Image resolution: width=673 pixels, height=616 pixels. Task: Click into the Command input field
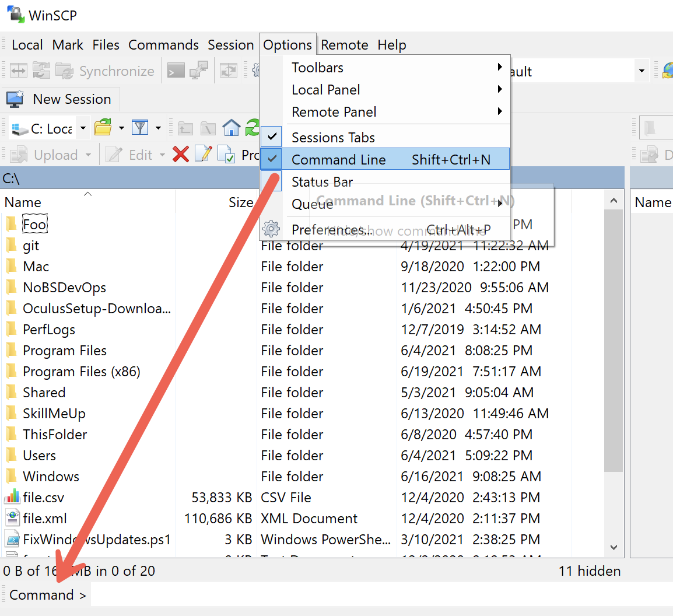tap(381, 594)
